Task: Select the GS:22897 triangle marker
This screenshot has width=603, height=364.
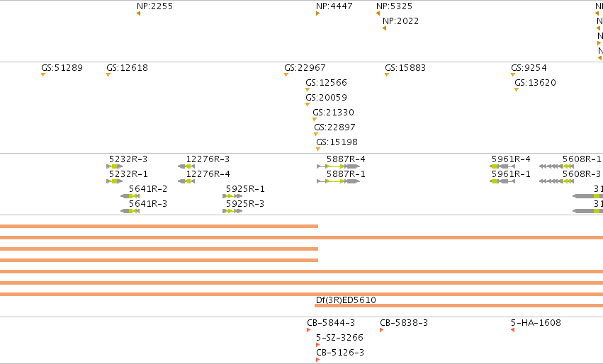Action: click(x=316, y=134)
